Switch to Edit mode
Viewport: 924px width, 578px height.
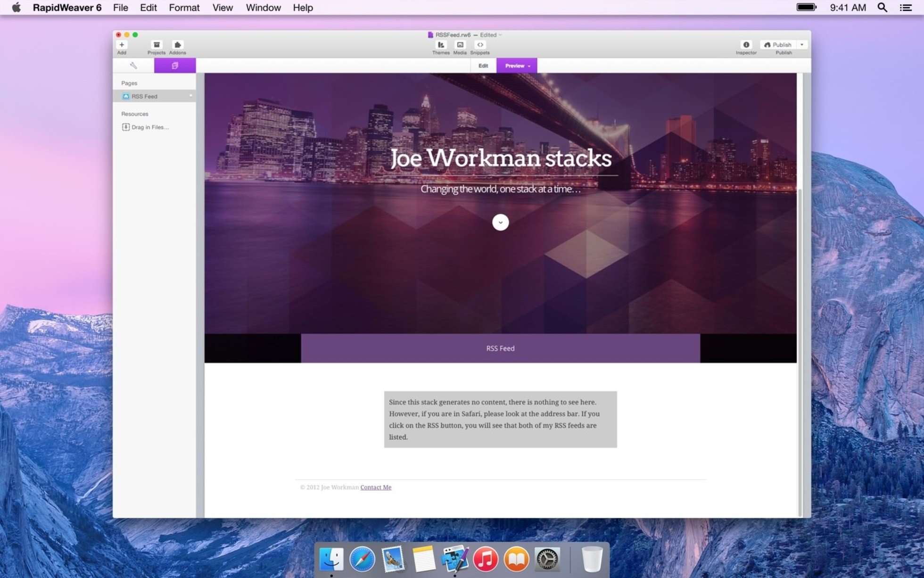point(483,66)
